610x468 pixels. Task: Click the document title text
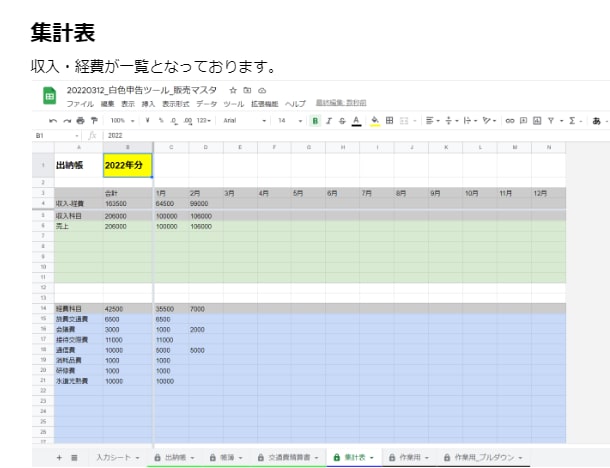pyautogui.click(x=142, y=91)
